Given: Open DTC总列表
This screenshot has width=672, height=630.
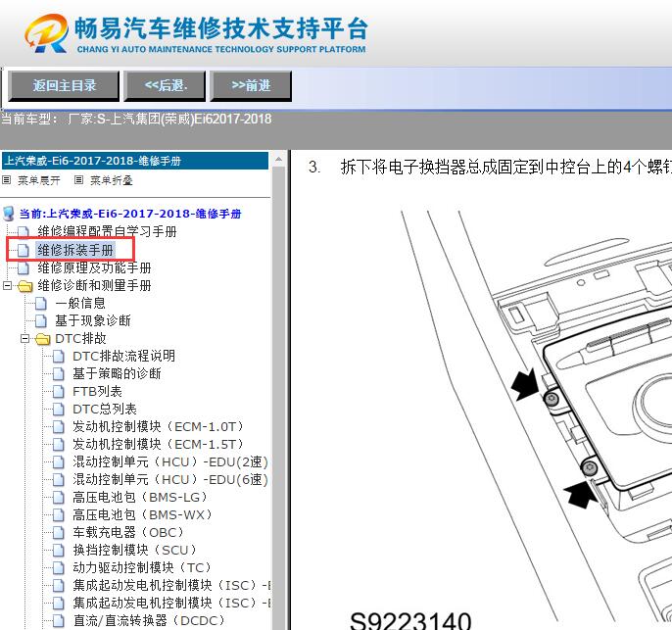Looking at the screenshot, I should tap(105, 409).
